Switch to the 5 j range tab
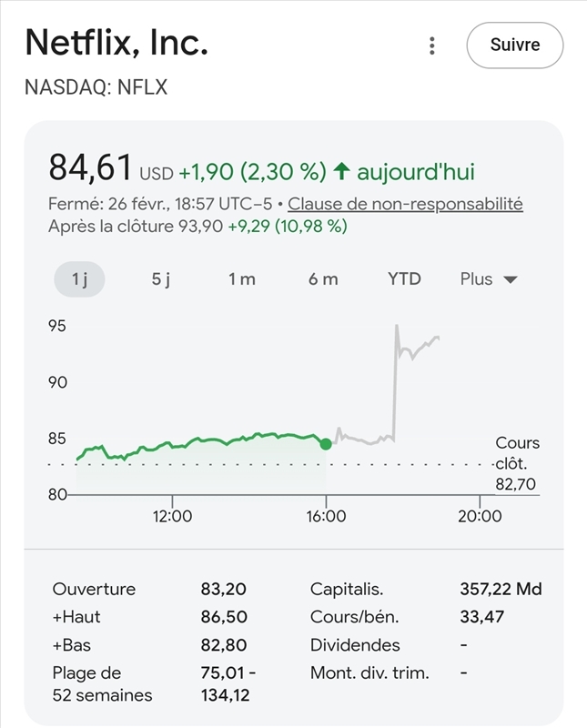Image resolution: width=587 pixels, height=728 pixels. (x=161, y=279)
